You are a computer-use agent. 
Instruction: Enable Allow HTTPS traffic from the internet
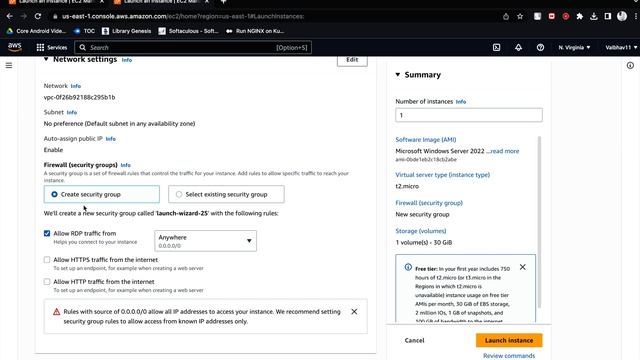pyautogui.click(x=47, y=260)
